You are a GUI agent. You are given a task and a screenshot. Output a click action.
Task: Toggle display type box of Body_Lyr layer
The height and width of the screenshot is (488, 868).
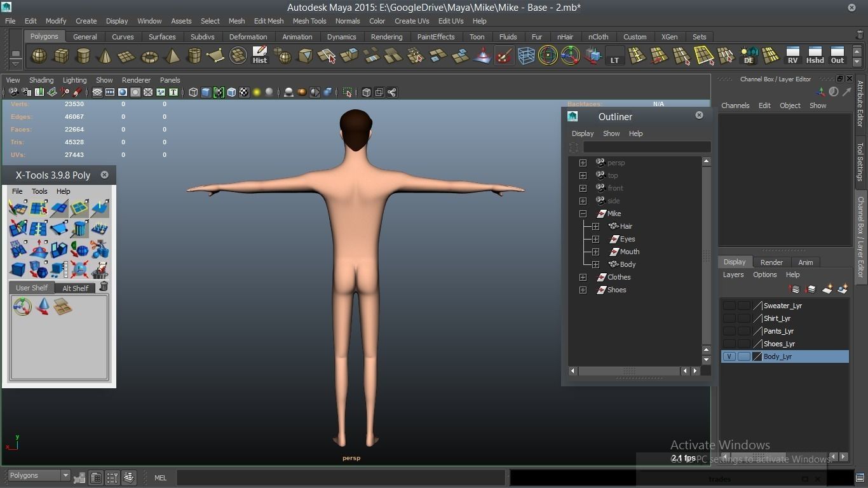743,356
